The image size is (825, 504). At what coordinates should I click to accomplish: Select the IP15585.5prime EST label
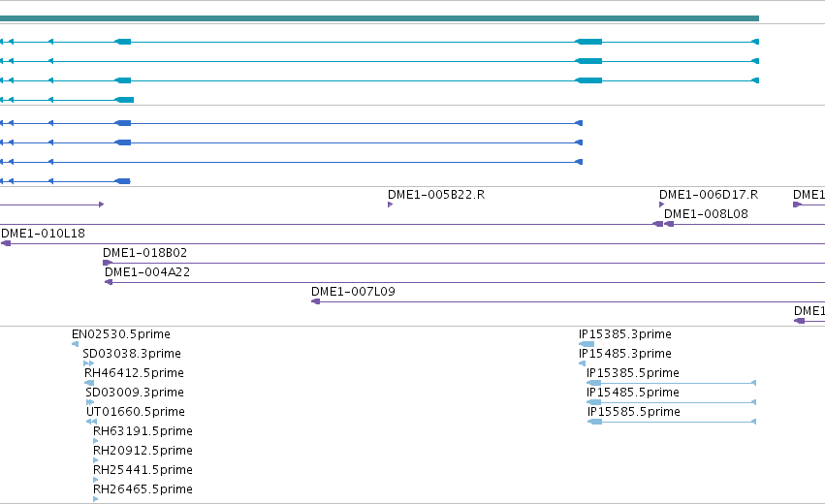pos(634,413)
